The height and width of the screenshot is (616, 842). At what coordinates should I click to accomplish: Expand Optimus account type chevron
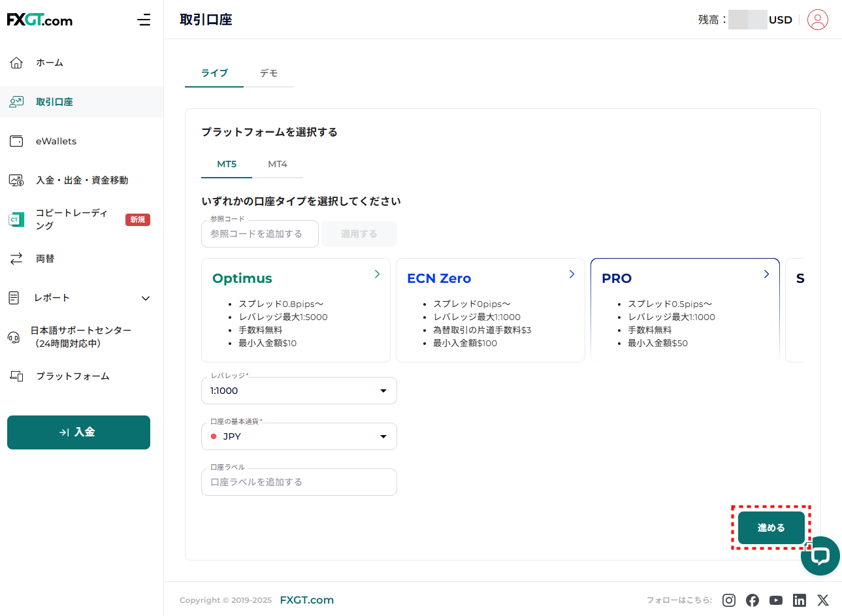click(x=377, y=274)
